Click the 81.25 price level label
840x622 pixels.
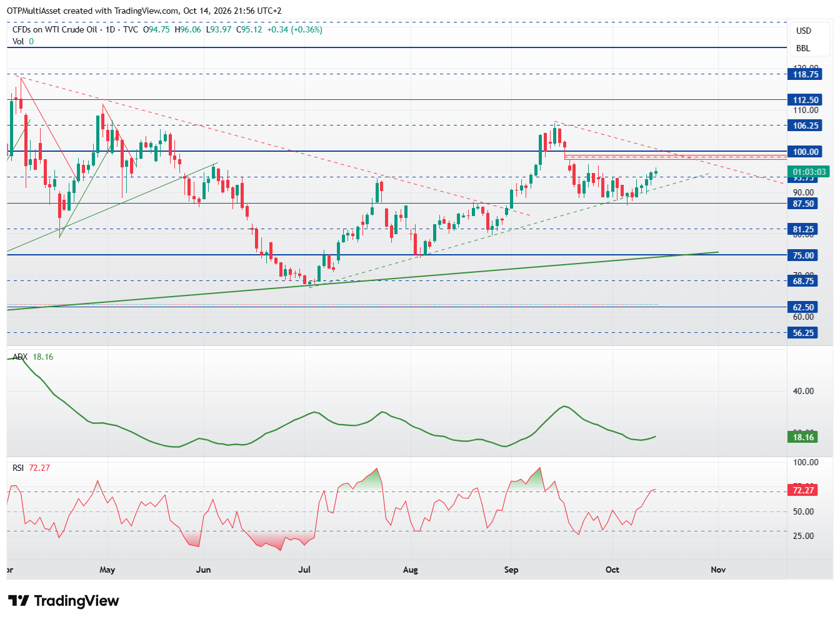click(803, 229)
